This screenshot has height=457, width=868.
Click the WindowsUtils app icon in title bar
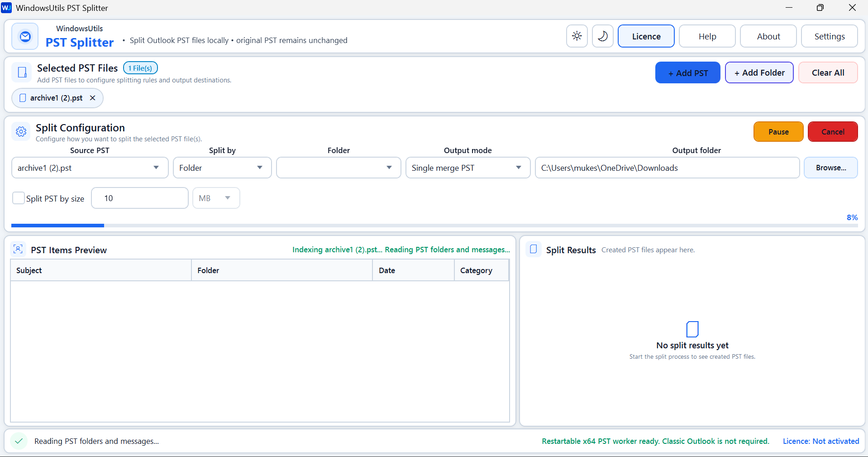tap(6, 8)
